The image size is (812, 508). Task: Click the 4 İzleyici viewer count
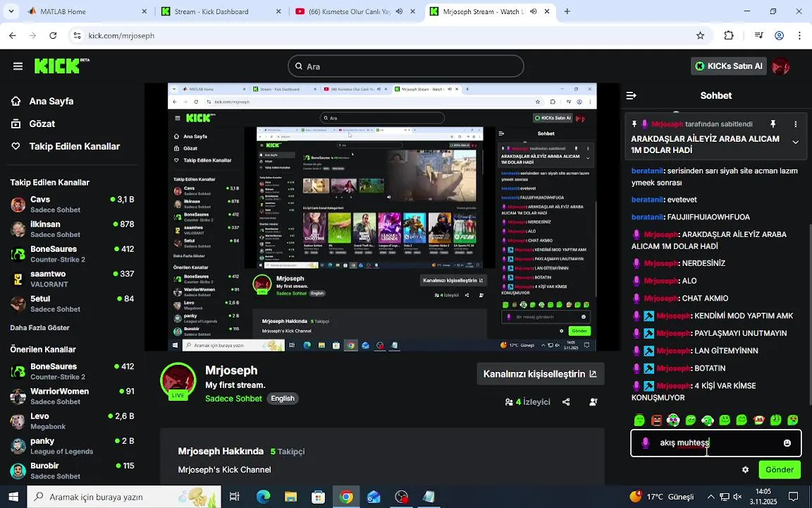(x=527, y=401)
